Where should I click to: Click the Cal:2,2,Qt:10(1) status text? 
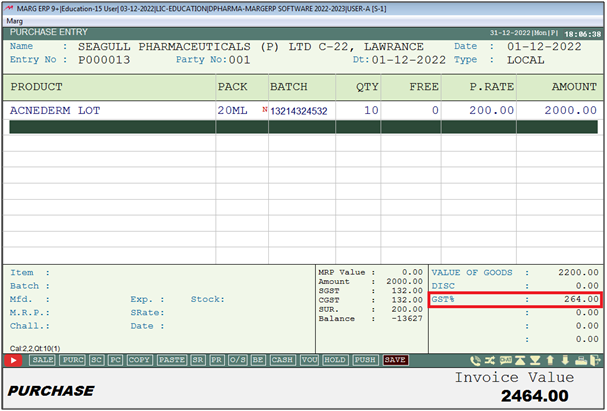point(35,348)
